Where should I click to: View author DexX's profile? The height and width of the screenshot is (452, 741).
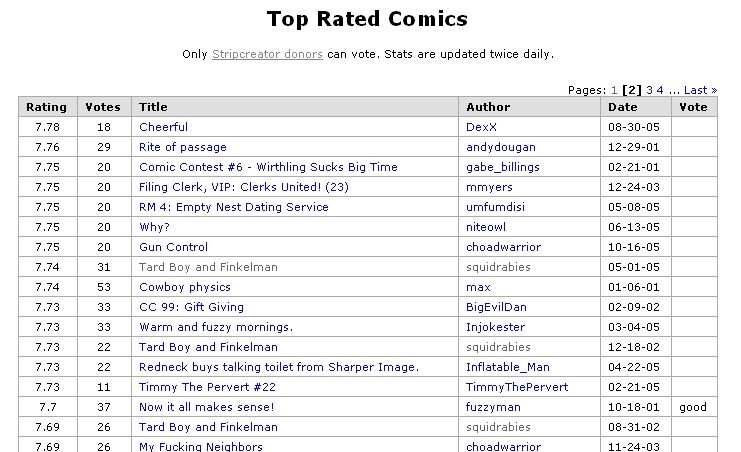tap(481, 127)
